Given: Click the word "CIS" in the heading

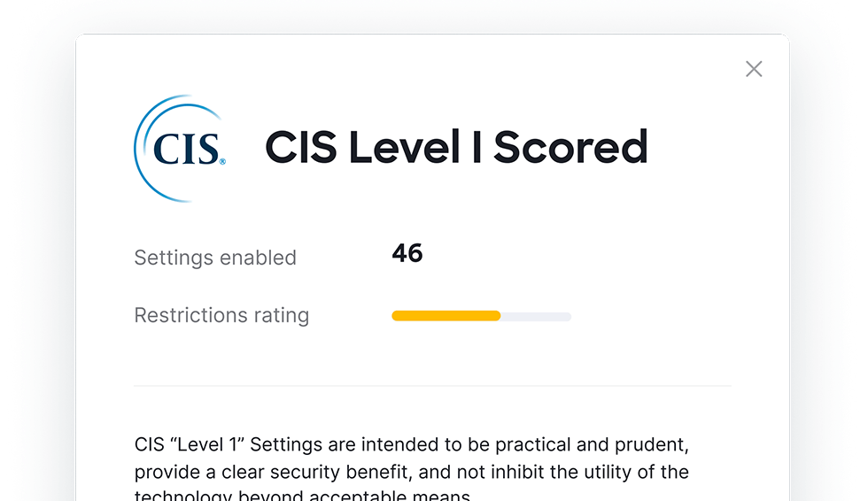Looking at the screenshot, I should pyautogui.click(x=301, y=147).
